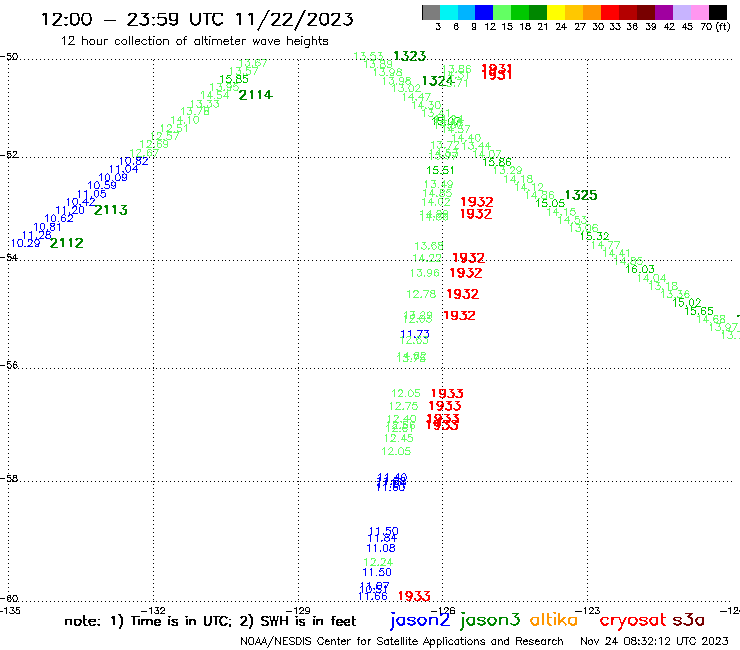Click the time stamp '1323'

tap(410, 56)
